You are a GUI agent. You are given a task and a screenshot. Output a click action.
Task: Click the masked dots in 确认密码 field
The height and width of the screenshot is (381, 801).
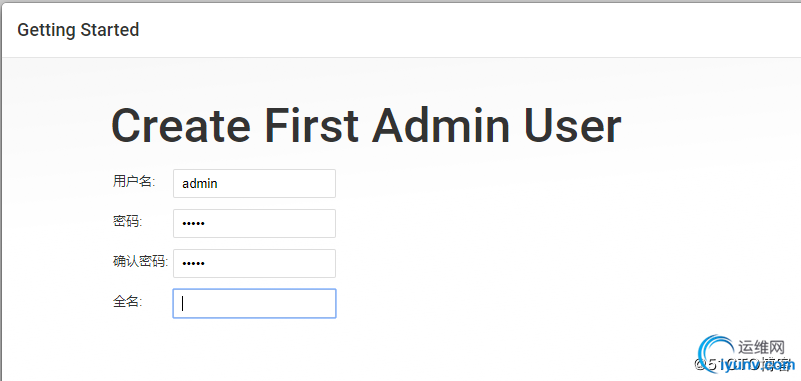194,264
